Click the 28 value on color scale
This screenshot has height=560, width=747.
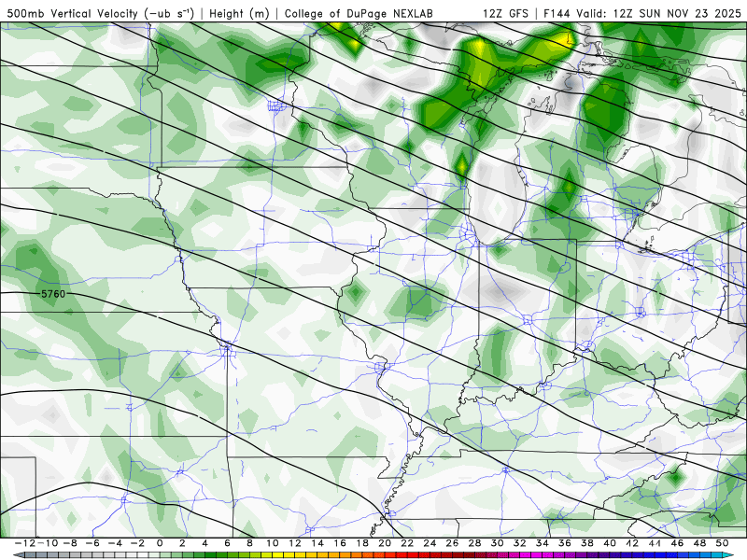pyautogui.click(x=474, y=543)
